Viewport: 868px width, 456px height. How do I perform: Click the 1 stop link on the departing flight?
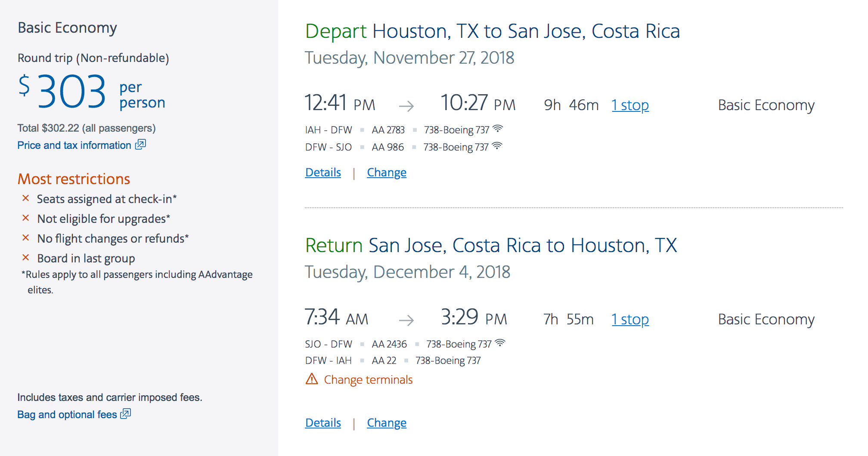coord(630,105)
